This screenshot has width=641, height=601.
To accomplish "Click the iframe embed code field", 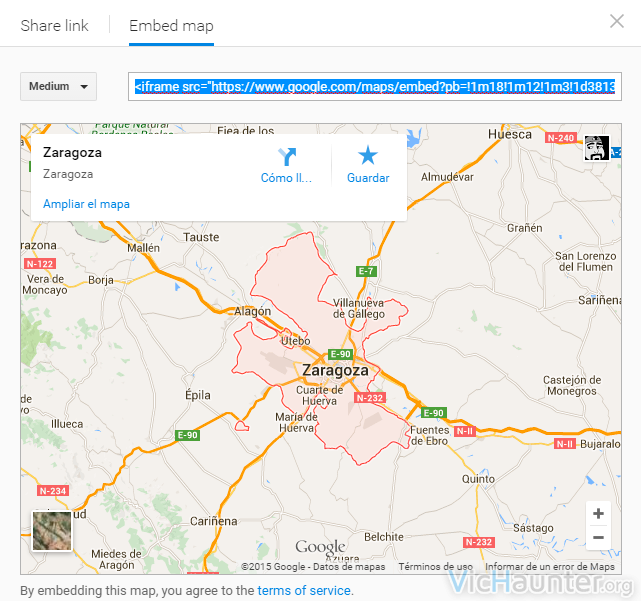I will point(374,86).
